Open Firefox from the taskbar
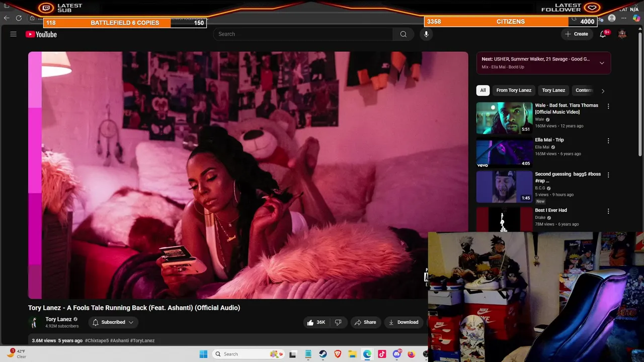 (x=412, y=354)
